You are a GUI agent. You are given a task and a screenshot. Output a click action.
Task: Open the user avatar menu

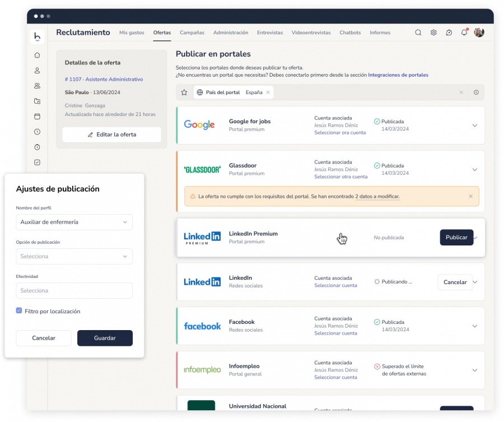tap(479, 33)
